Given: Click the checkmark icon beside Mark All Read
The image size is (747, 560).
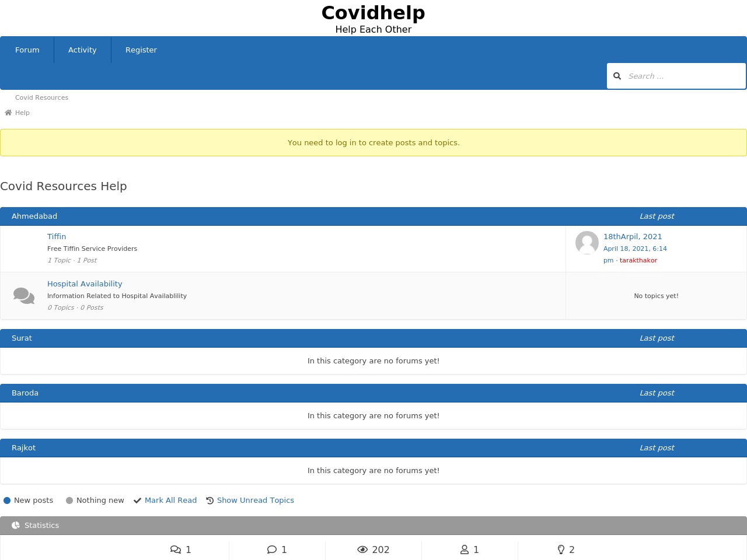Looking at the screenshot, I should pos(138,501).
